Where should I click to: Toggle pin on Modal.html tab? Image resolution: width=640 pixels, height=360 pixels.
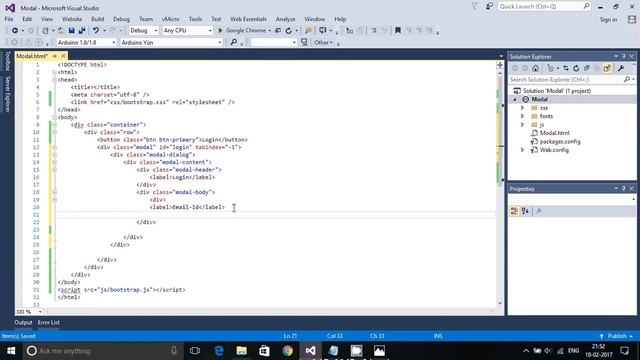click(x=55, y=56)
